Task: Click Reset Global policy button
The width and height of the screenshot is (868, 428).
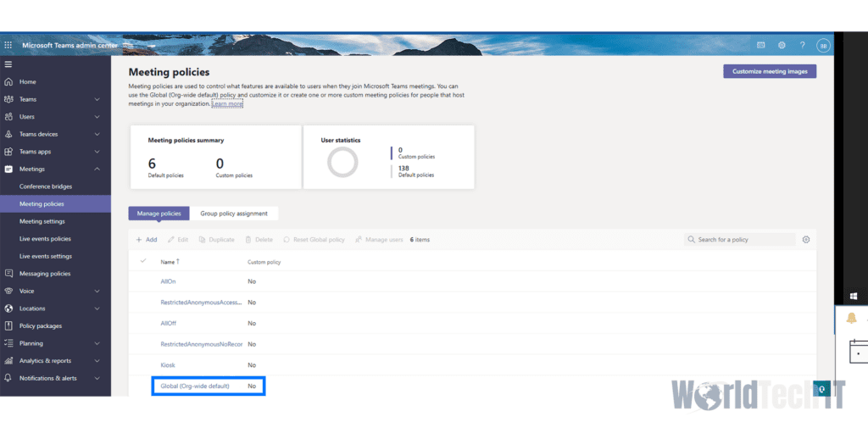Action: 314,240
